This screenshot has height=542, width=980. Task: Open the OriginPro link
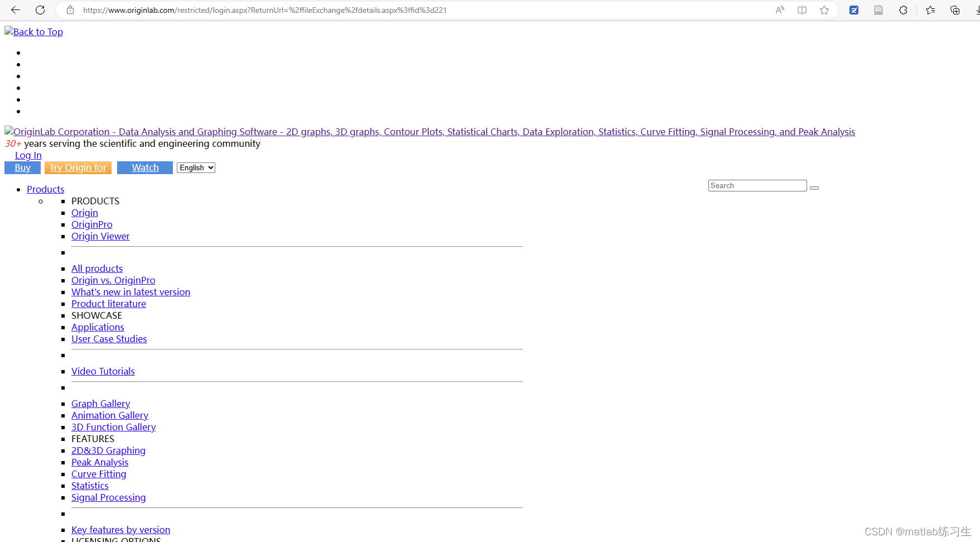click(92, 224)
